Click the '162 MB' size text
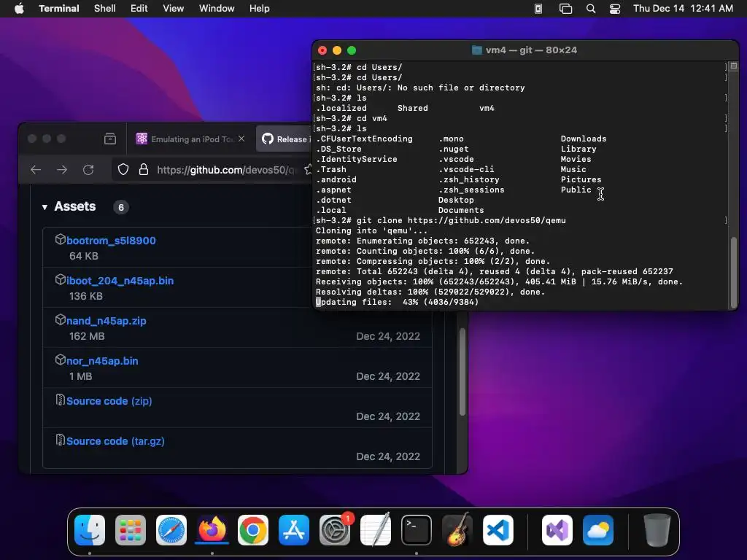 coord(87,336)
